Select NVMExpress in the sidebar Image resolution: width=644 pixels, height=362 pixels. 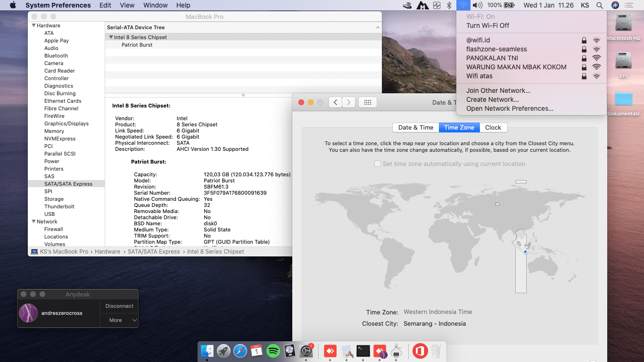tap(60, 139)
